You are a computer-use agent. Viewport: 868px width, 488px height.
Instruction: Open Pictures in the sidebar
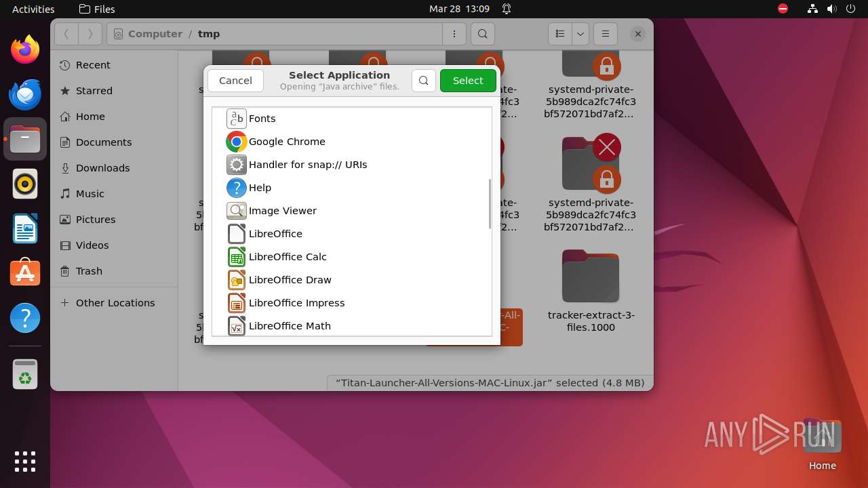(114, 220)
